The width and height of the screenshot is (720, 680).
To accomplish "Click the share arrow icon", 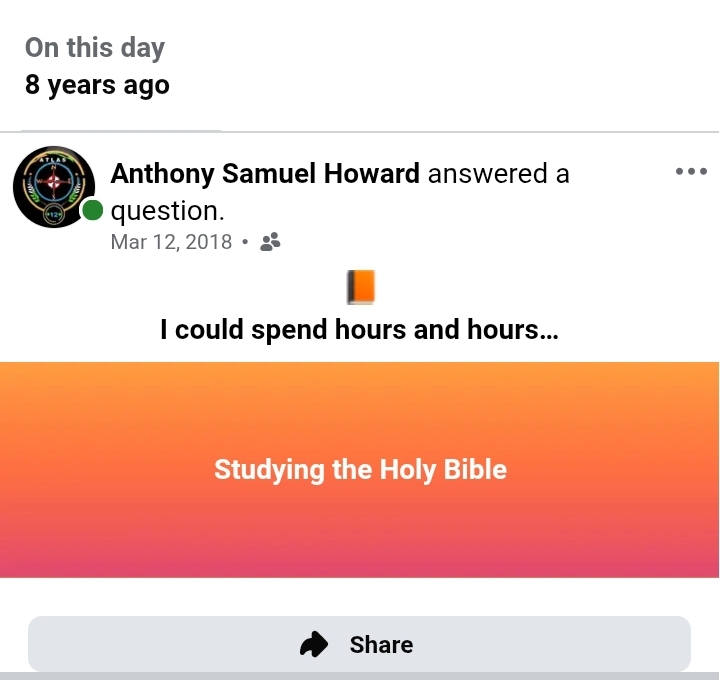I will 314,645.
